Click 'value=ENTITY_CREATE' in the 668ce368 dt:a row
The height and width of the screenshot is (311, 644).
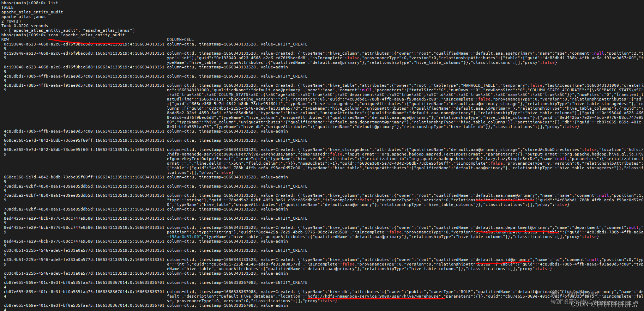(284, 140)
